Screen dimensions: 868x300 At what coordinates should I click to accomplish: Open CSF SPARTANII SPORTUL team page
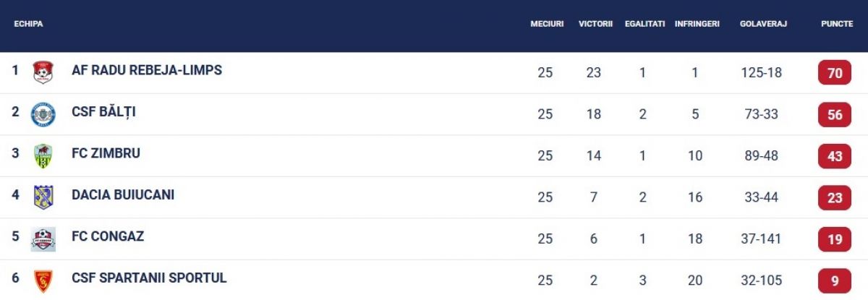149,278
